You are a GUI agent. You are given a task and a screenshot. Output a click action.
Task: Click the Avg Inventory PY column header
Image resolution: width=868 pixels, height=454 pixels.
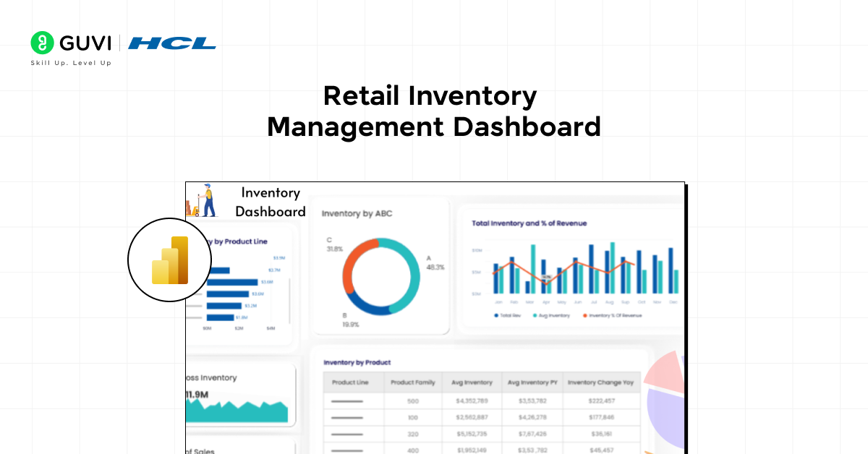(532, 382)
